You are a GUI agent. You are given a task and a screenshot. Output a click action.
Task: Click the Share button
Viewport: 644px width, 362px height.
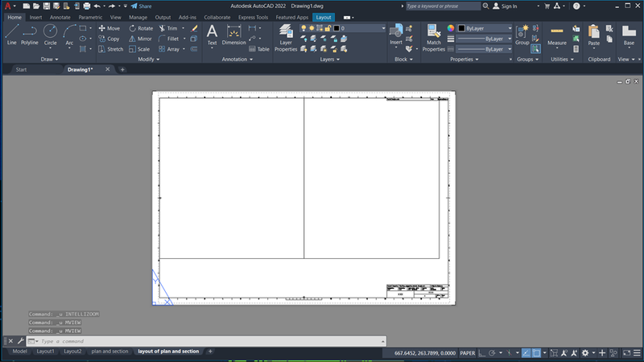[x=142, y=6]
